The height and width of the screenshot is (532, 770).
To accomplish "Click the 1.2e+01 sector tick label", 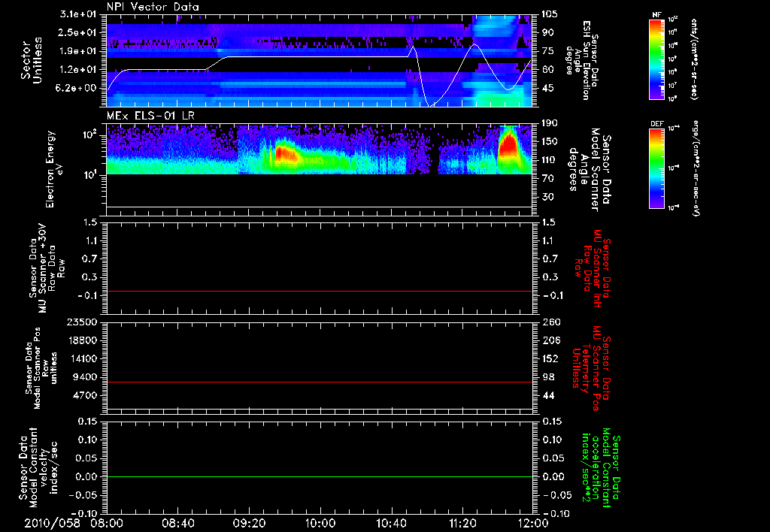I will (x=78, y=70).
